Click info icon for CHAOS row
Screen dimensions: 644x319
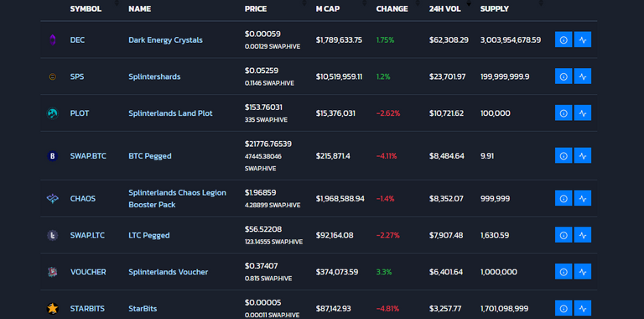(x=563, y=198)
